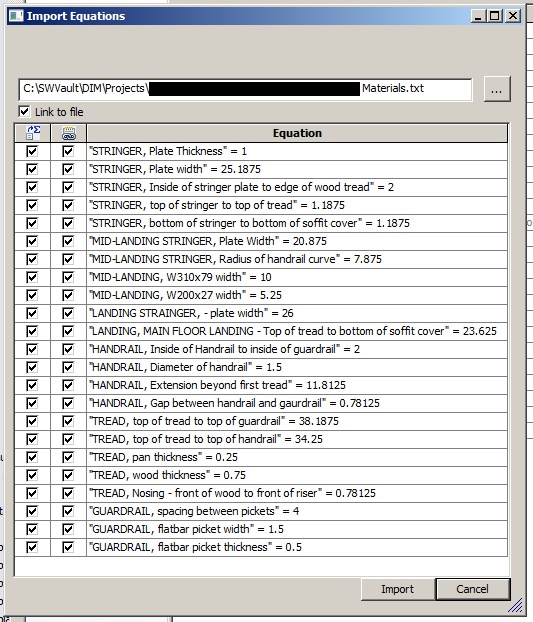Image resolution: width=533 pixels, height=622 pixels.
Task: Select equation LANDING, MAIN FLOOR LANDING = 23.625
Action: click(297, 331)
